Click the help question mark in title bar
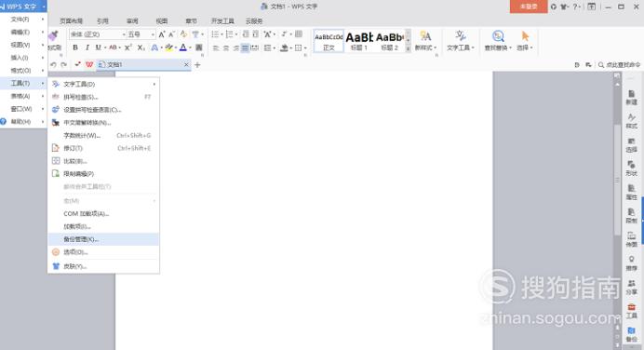The height and width of the screenshot is (350, 644). [575, 7]
